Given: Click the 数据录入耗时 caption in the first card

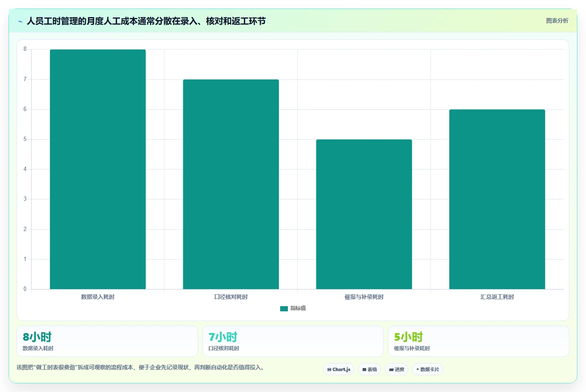Looking at the screenshot, I should click(38, 348).
